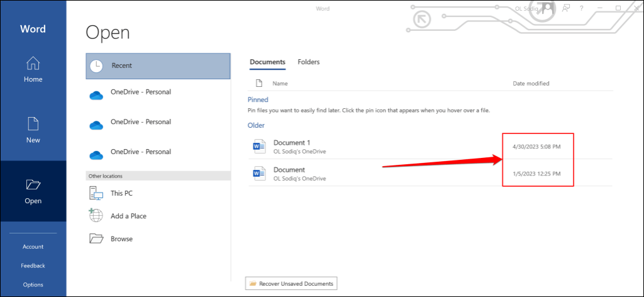Open Word Options
644x297 pixels.
(33, 284)
